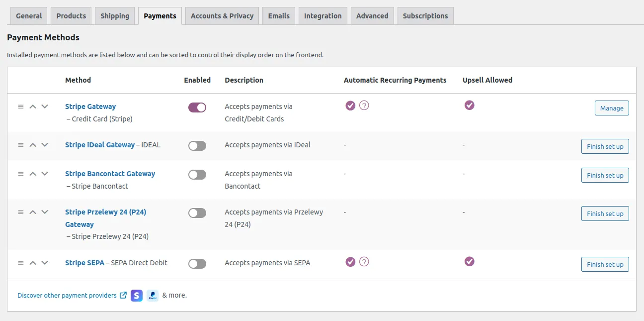Click the PayPal logo icon in footer
This screenshot has height=321, width=644.
(x=153, y=296)
